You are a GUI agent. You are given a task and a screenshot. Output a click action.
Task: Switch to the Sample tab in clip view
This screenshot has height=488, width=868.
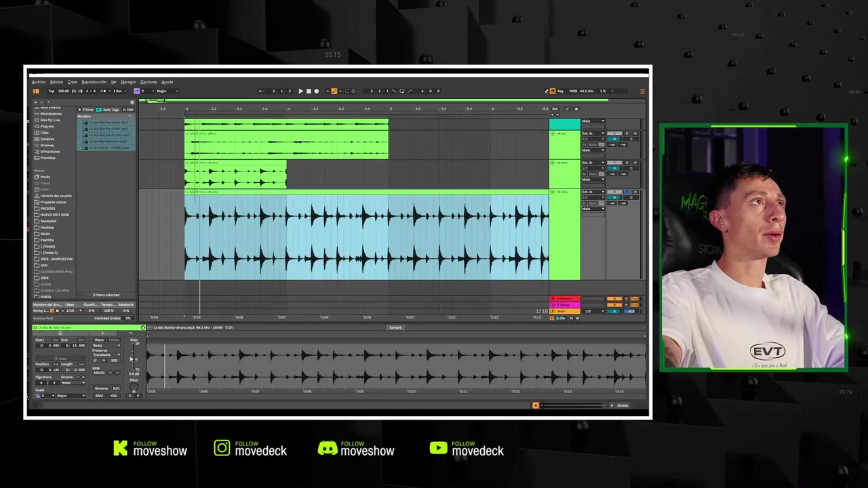click(x=395, y=327)
